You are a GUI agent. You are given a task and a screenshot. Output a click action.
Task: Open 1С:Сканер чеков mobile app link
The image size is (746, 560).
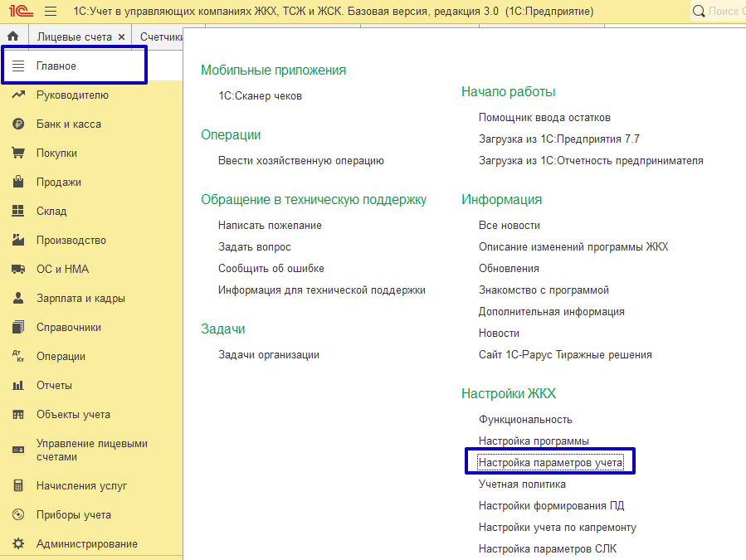[260, 96]
